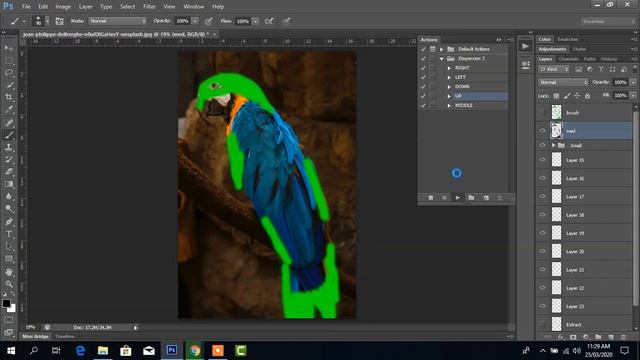Expand the RIGHT action

(x=449, y=68)
